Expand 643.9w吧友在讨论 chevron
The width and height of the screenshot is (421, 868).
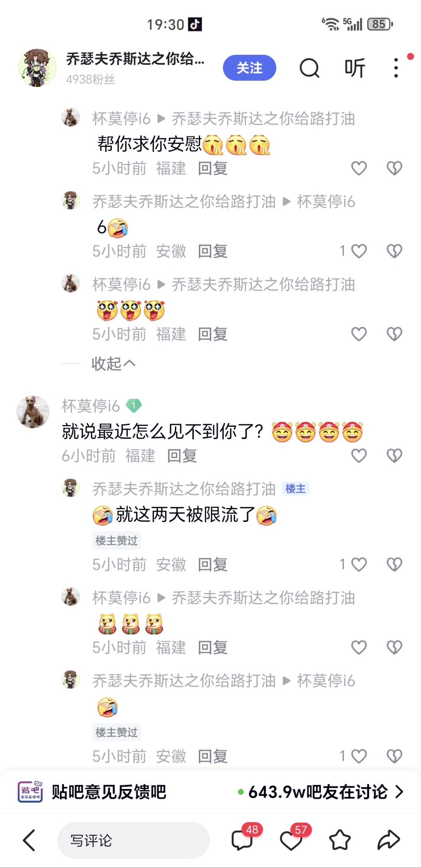(x=399, y=792)
